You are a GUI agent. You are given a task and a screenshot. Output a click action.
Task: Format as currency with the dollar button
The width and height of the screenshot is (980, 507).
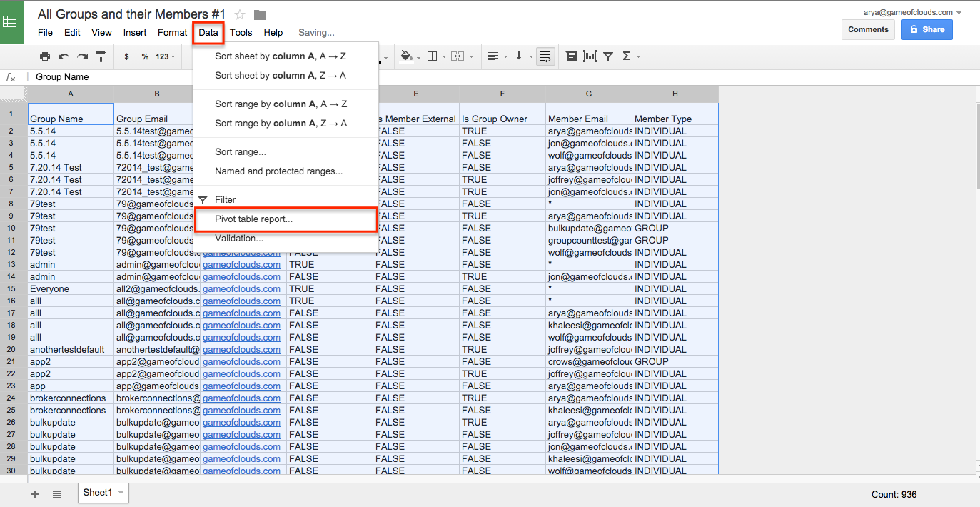click(x=126, y=56)
